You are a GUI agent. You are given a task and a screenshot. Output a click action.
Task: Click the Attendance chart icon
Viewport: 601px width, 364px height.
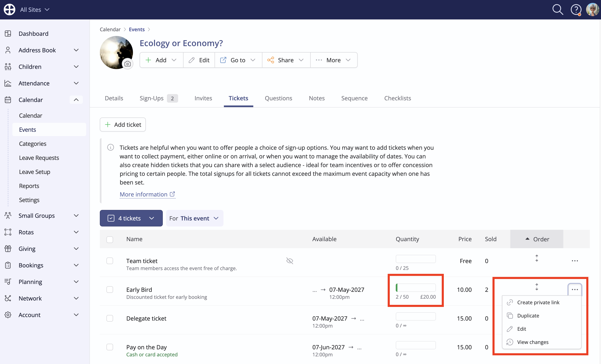click(x=8, y=83)
